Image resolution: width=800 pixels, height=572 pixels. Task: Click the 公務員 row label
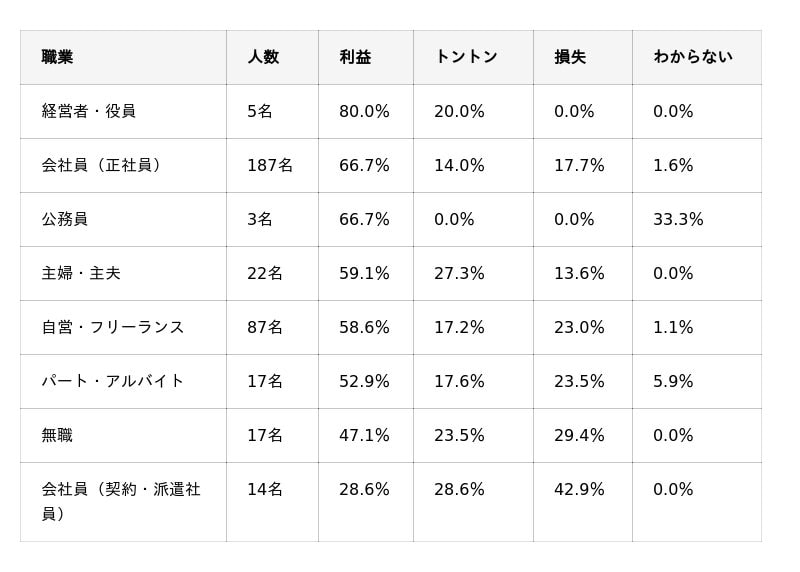64,219
